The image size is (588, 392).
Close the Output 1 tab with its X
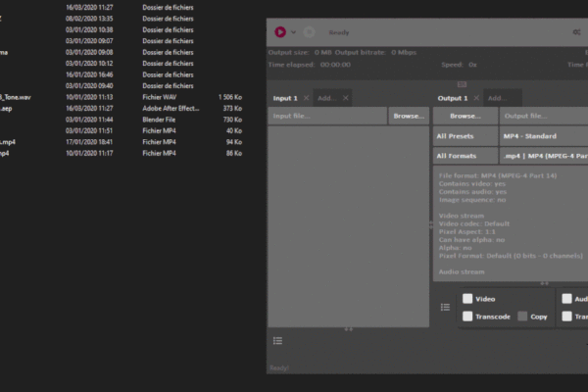coord(476,98)
